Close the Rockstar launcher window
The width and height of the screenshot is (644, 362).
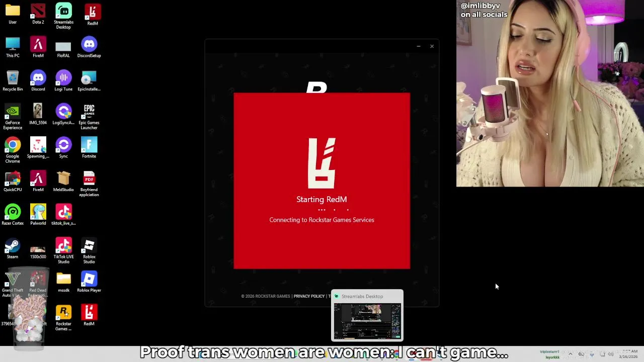point(432,46)
